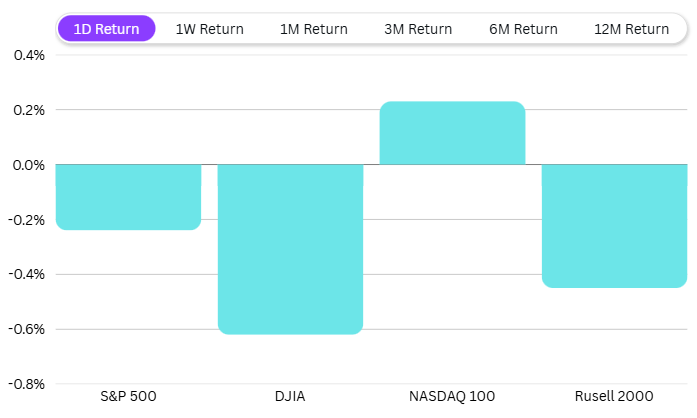Switch to 6M Return tab
This screenshot has width=697, height=418.
[x=523, y=29]
